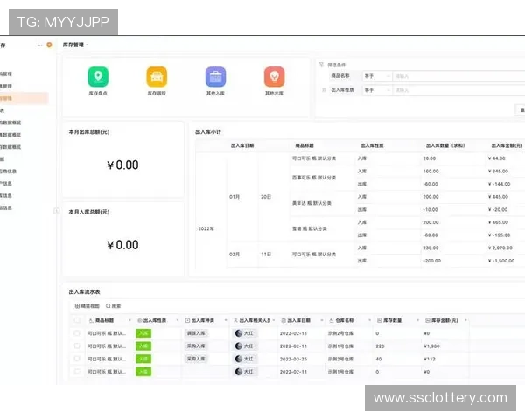The image size is (525, 420).
Task: Click the green 入库 tag in the first row
Action: pyautogui.click(x=143, y=333)
